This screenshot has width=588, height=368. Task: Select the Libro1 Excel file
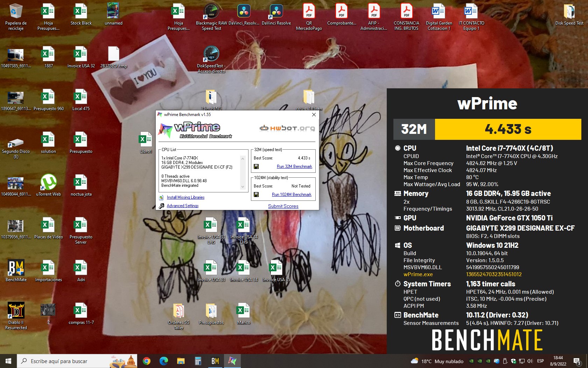146,143
